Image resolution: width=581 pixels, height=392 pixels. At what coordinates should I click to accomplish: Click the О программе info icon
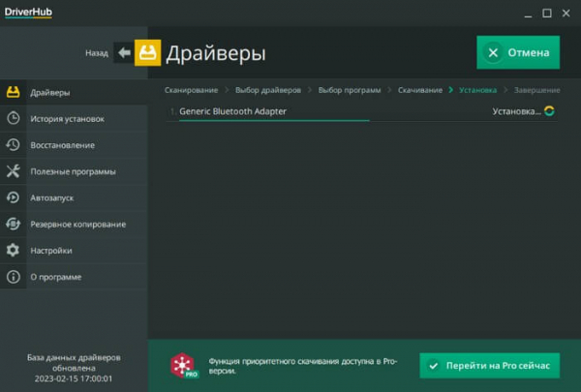[13, 277]
